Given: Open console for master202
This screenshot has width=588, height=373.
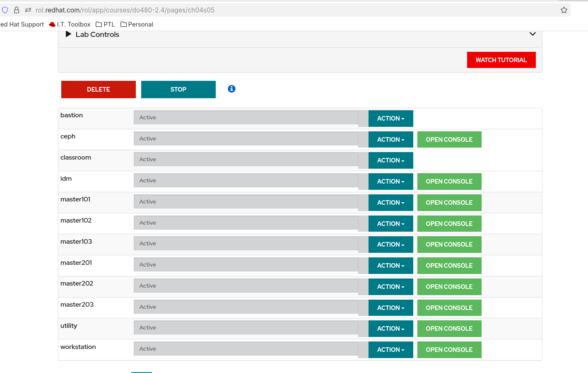Looking at the screenshot, I should (449, 287).
